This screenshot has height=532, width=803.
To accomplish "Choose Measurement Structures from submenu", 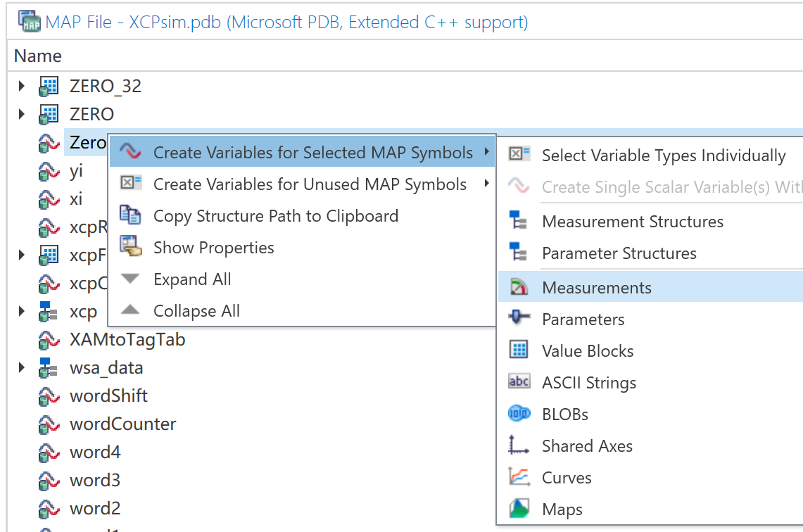I will [x=632, y=222].
